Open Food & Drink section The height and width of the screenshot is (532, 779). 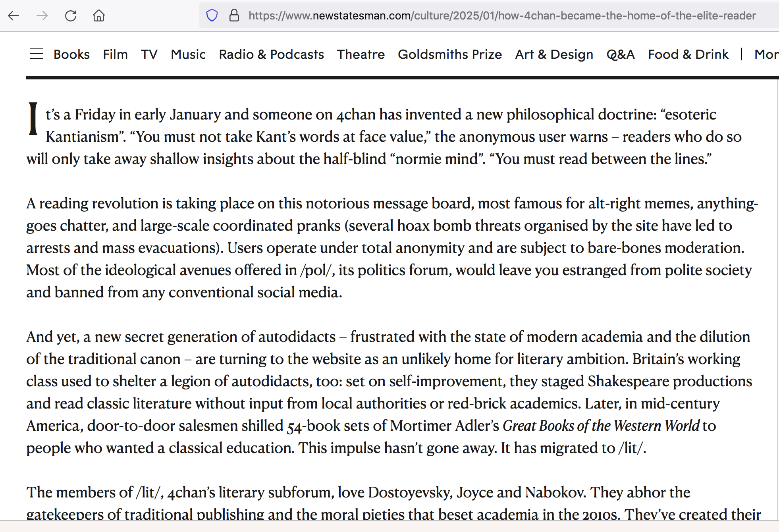tap(688, 54)
